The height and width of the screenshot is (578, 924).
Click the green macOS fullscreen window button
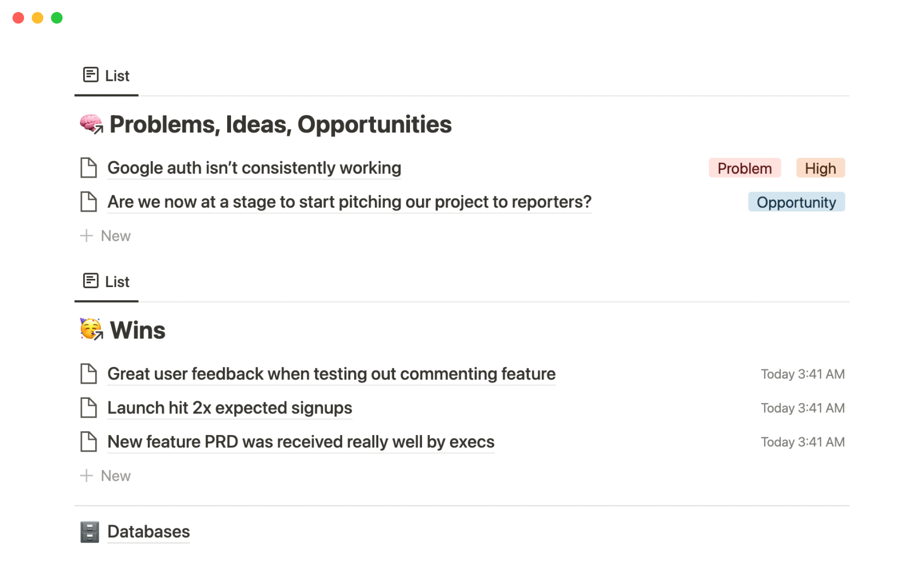point(57,18)
